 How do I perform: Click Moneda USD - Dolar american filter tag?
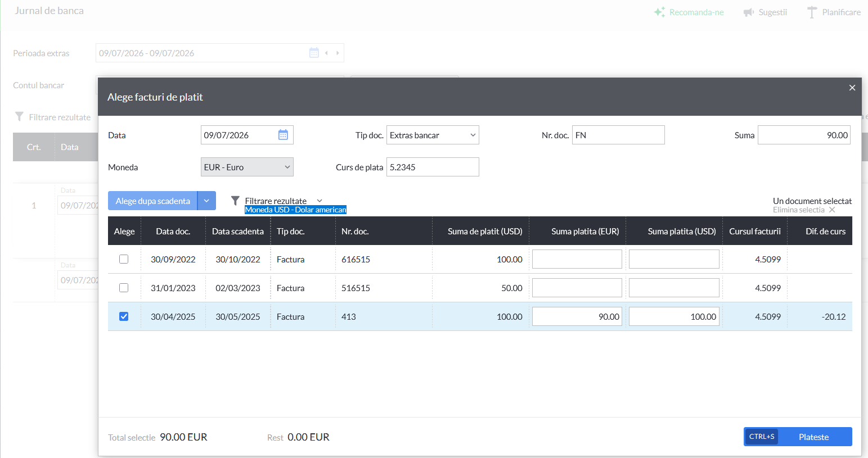point(296,210)
